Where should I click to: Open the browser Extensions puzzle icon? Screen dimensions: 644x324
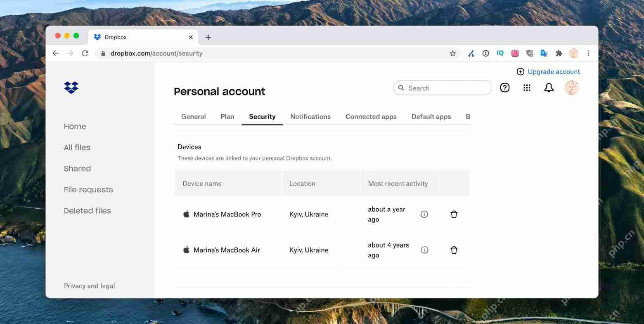pos(559,53)
